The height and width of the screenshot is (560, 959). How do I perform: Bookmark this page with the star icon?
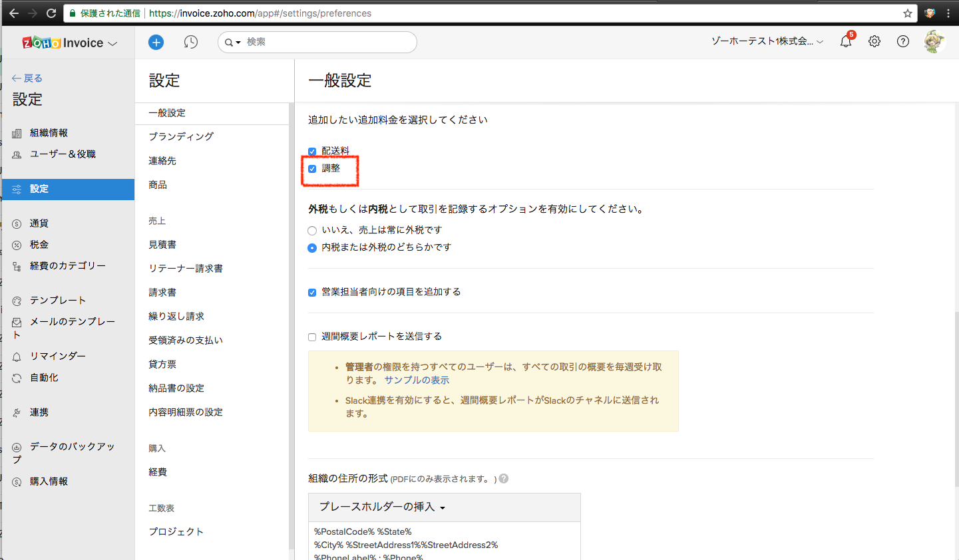(908, 13)
